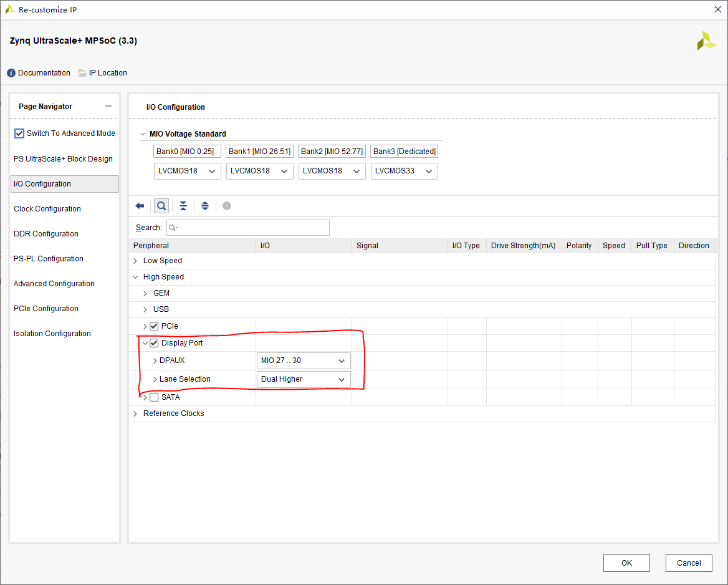Click the Speed column header
Viewport: 728px width, 585px height.
click(615, 246)
